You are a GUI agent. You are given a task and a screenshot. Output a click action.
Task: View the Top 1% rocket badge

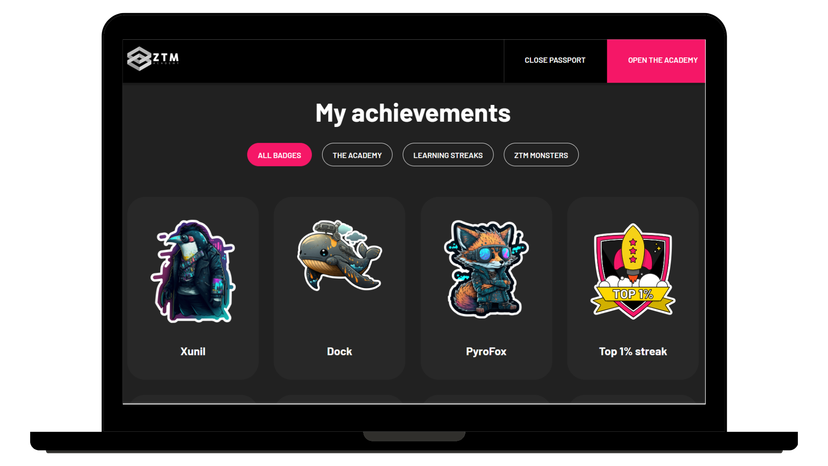pos(633,271)
